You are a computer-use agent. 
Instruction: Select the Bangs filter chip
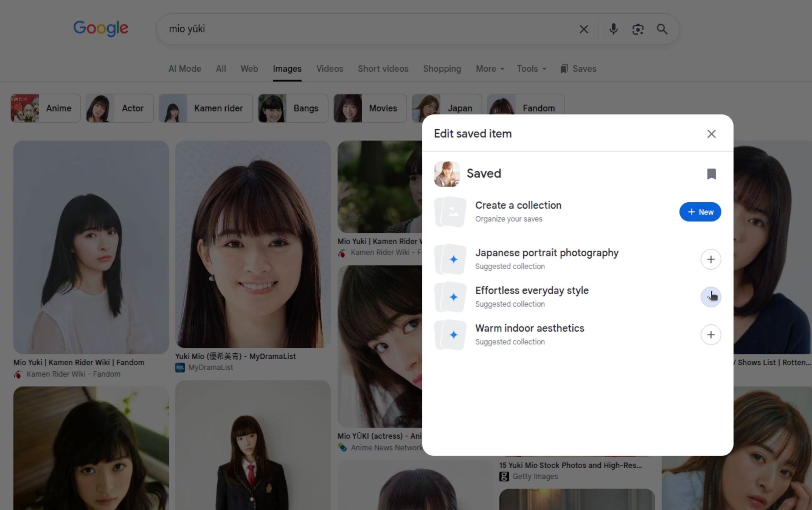(293, 108)
